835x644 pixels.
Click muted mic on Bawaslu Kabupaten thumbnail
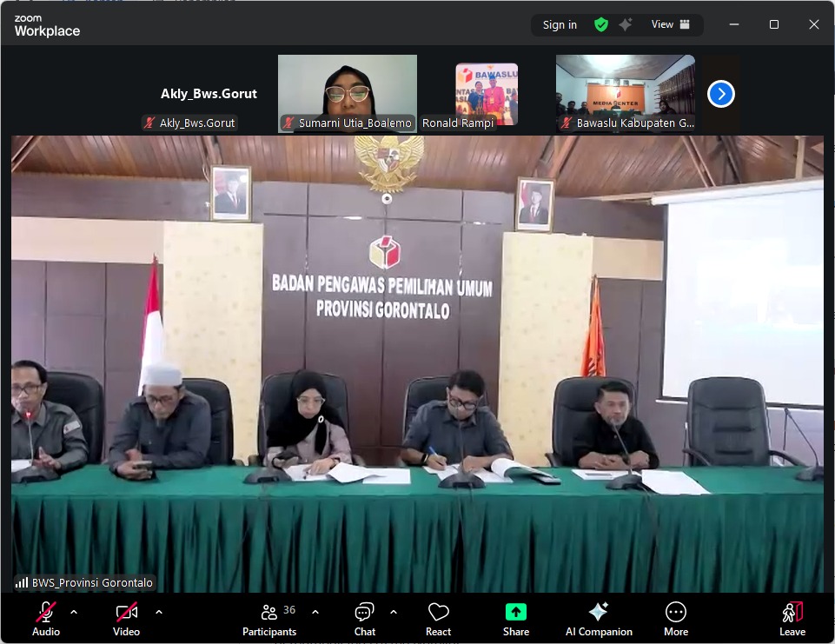click(566, 123)
